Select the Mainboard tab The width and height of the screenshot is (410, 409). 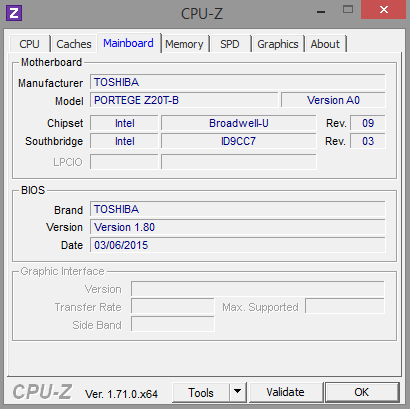129,43
